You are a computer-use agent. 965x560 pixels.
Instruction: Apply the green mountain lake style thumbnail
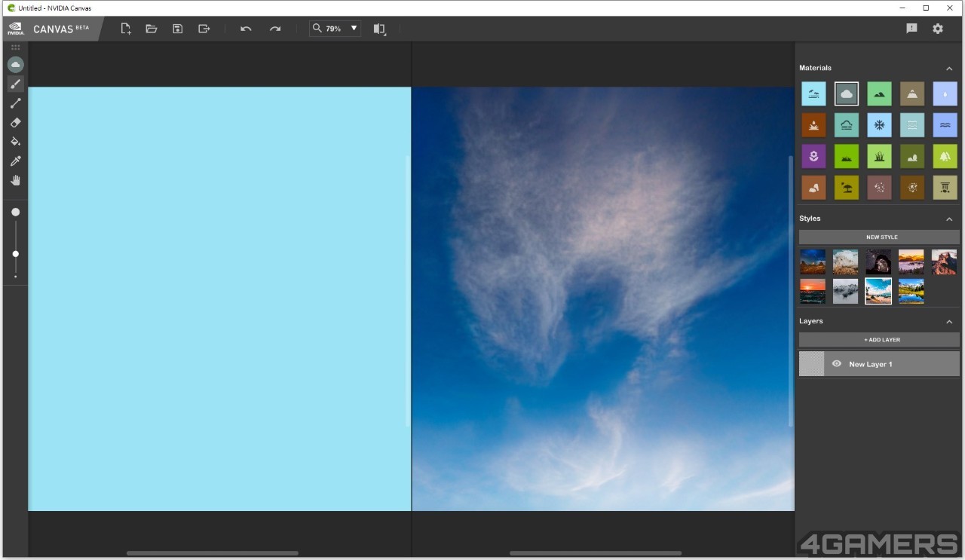[911, 291]
